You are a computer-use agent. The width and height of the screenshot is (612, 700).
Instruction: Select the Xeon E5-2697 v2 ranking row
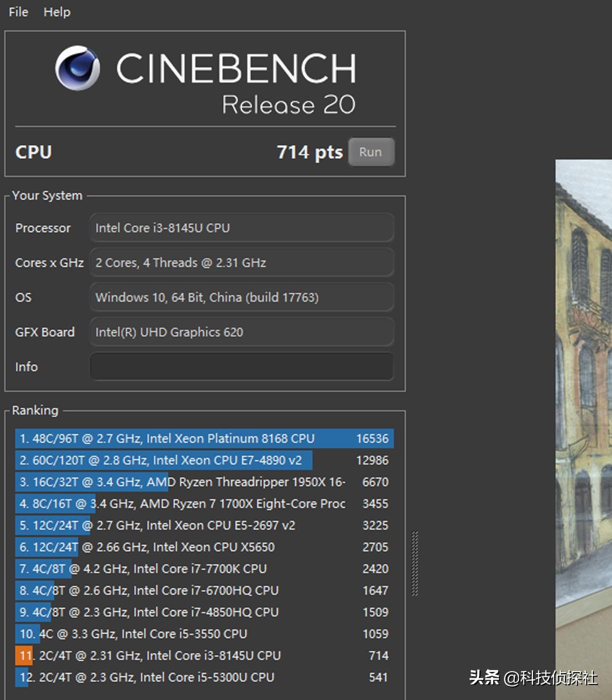click(204, 525)
